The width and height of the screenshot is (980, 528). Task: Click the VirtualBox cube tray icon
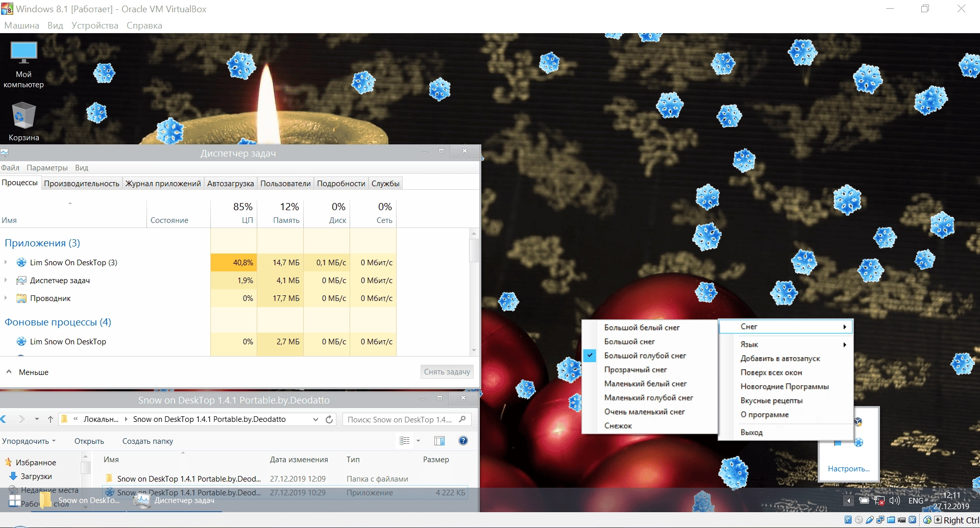[858, 422]
